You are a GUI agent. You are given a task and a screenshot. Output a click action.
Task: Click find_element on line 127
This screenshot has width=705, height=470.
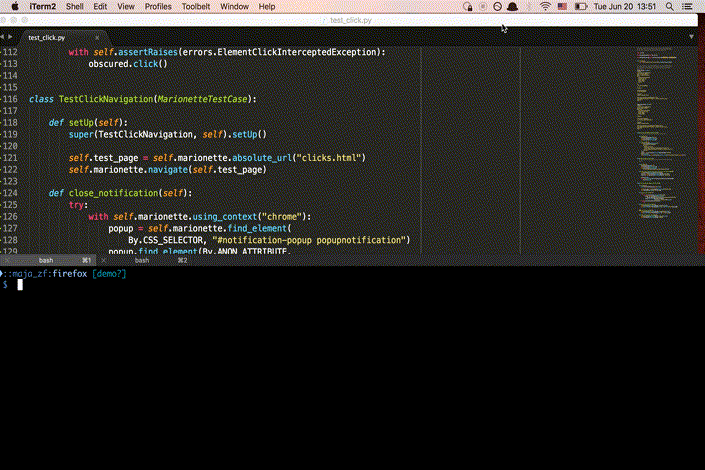(257, 228)
